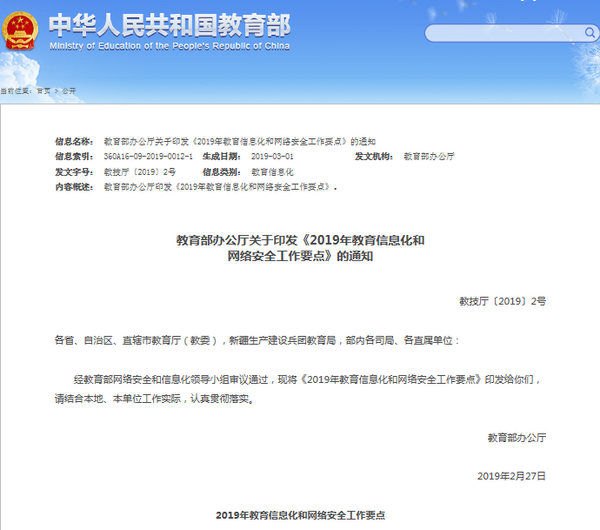The image size is (600, 530).
Task: Click the 信息索引 label
Action: pos(74,157)
